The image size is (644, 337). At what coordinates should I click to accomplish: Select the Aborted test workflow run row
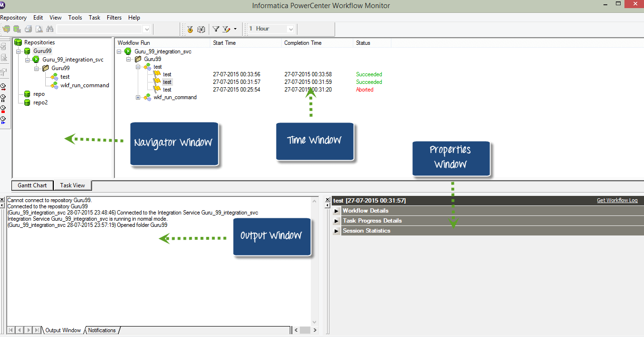tap(167, 90)
